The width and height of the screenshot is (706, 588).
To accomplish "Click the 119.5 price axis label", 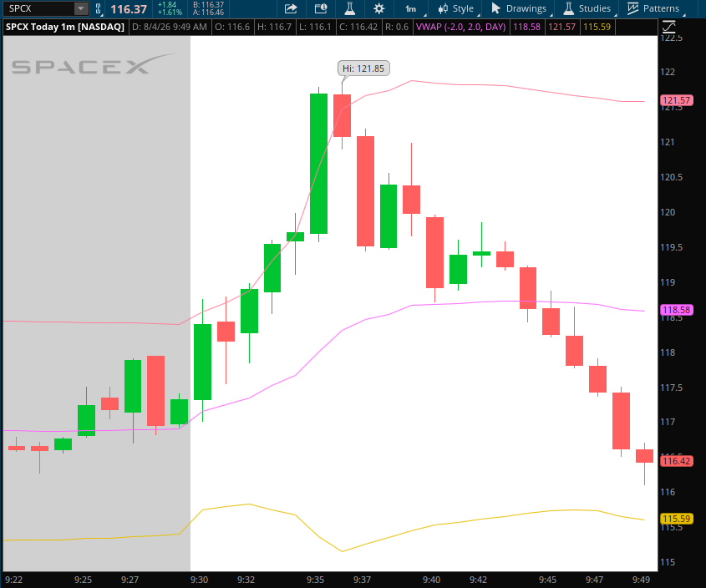I will click(672, 247).
